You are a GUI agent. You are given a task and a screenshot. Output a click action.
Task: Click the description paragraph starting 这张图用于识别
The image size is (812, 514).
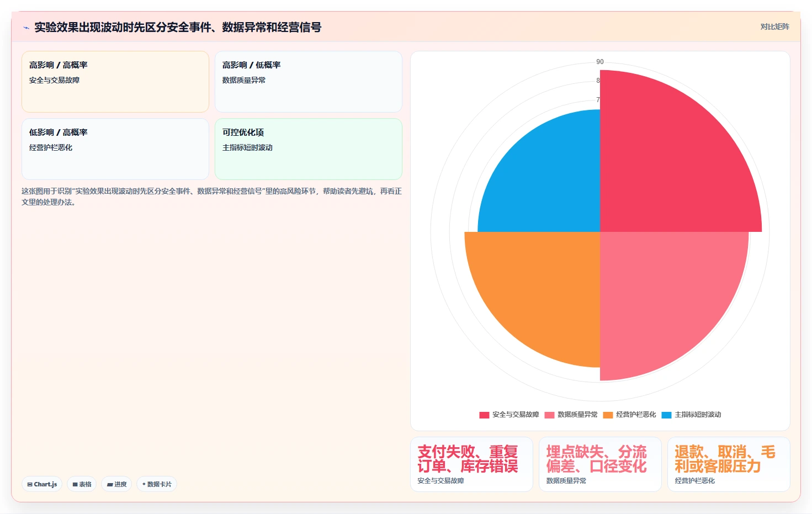coord(211,197)
